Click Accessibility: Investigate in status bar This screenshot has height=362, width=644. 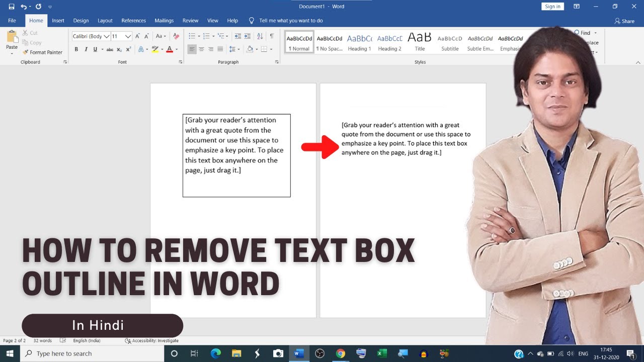click(151, 340)
